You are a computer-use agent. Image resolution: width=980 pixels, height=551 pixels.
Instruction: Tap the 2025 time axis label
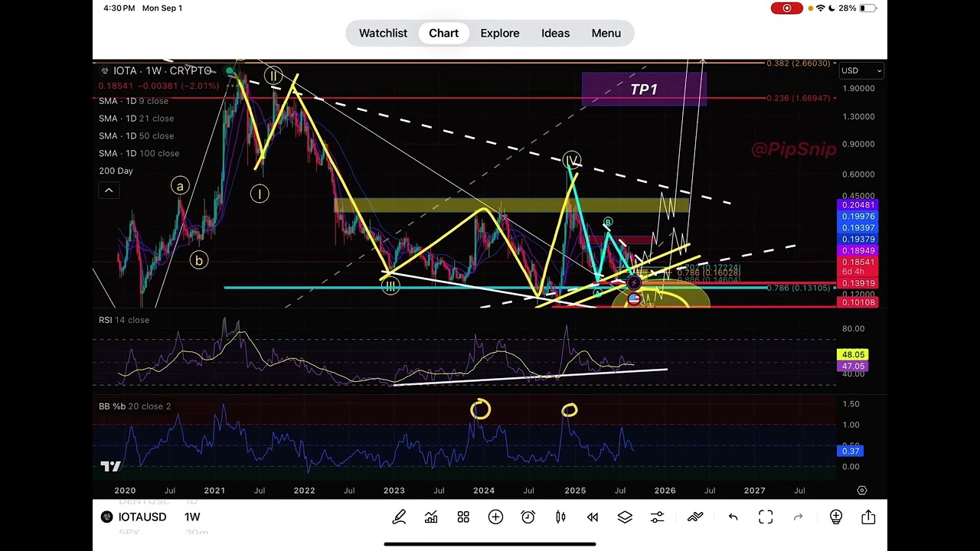(x=575, y=491)
